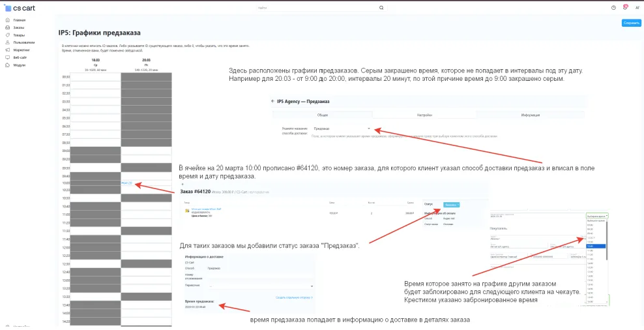Click the Сохранить save button
Viewport: 644px width, 330px height.
tap(631, 23)
